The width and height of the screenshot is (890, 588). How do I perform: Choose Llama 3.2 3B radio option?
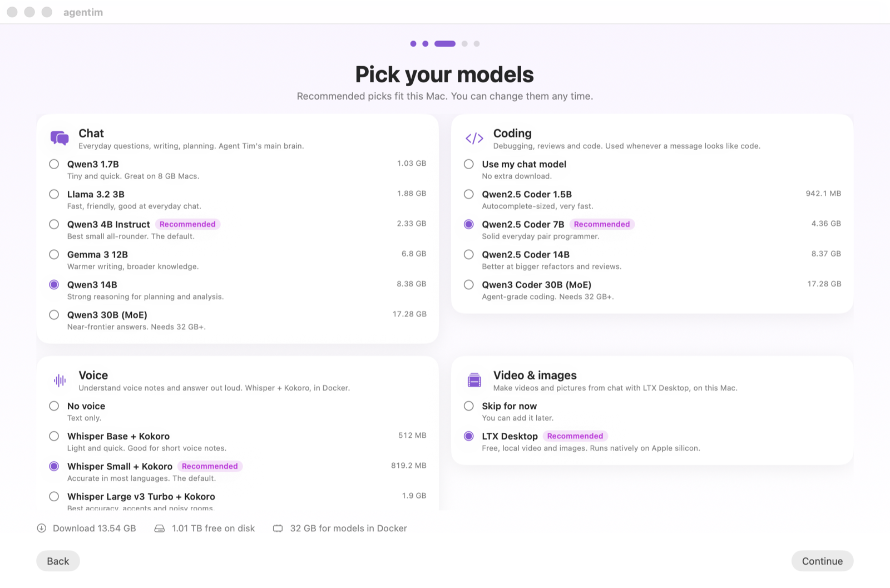[54, 194]
